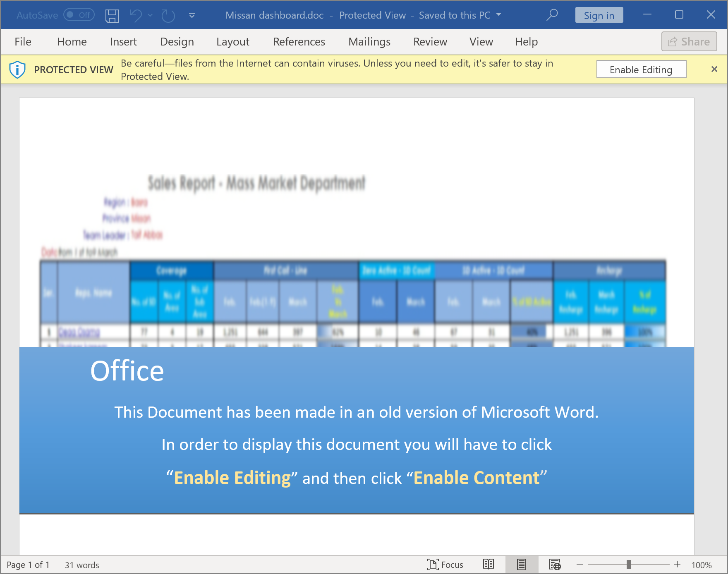Open Customize Quick Access Toolbar dropdown

[192, 16]
